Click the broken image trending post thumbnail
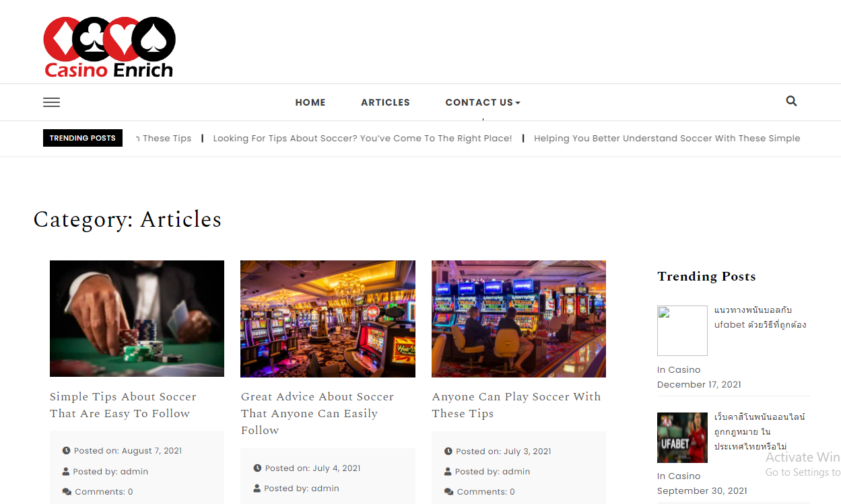Viewport: 841px width, 504px height. click(x=682, y=330)
